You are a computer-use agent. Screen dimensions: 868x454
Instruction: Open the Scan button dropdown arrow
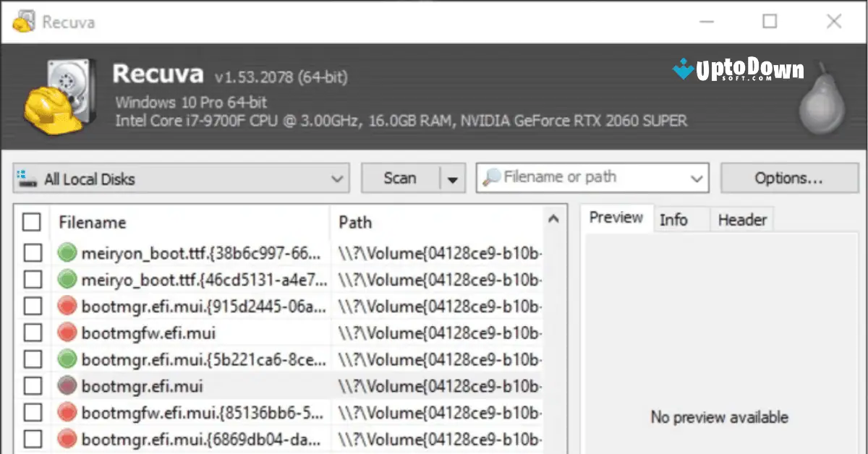coord(452,177)
